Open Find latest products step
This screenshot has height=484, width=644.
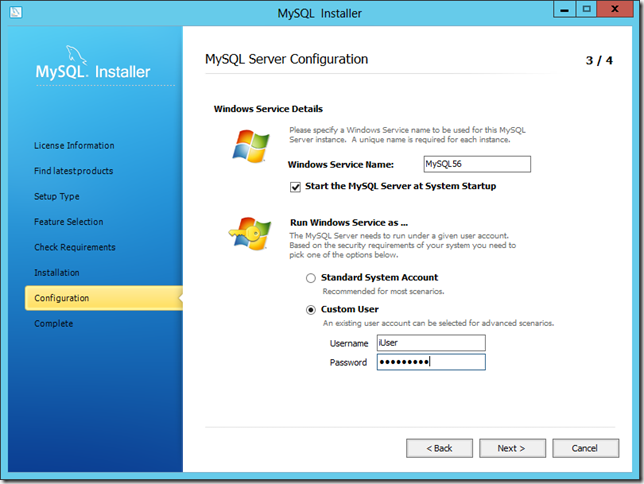click(x=74, y=171)
